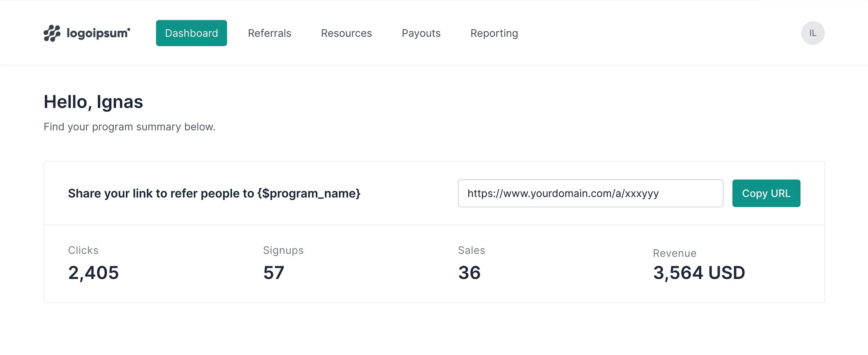Click the Signups stat label
This screenshot has height=355, width=868.
[283, 251]
